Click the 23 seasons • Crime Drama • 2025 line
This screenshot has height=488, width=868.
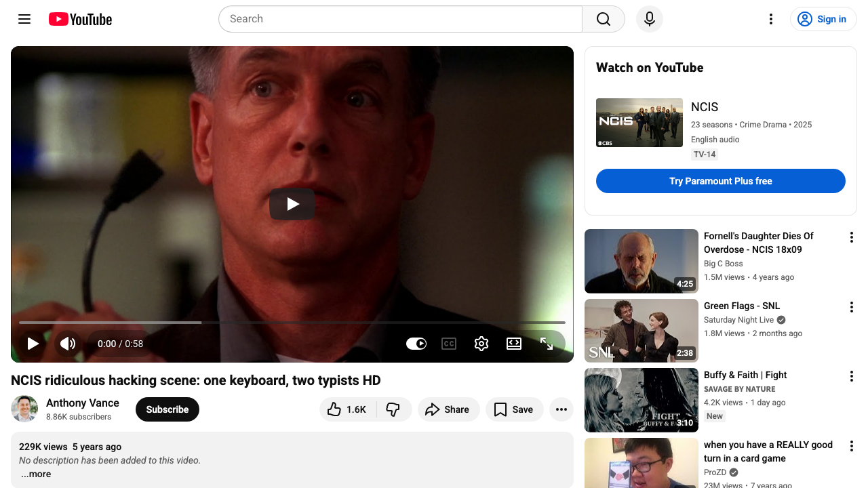coord(751,125)
